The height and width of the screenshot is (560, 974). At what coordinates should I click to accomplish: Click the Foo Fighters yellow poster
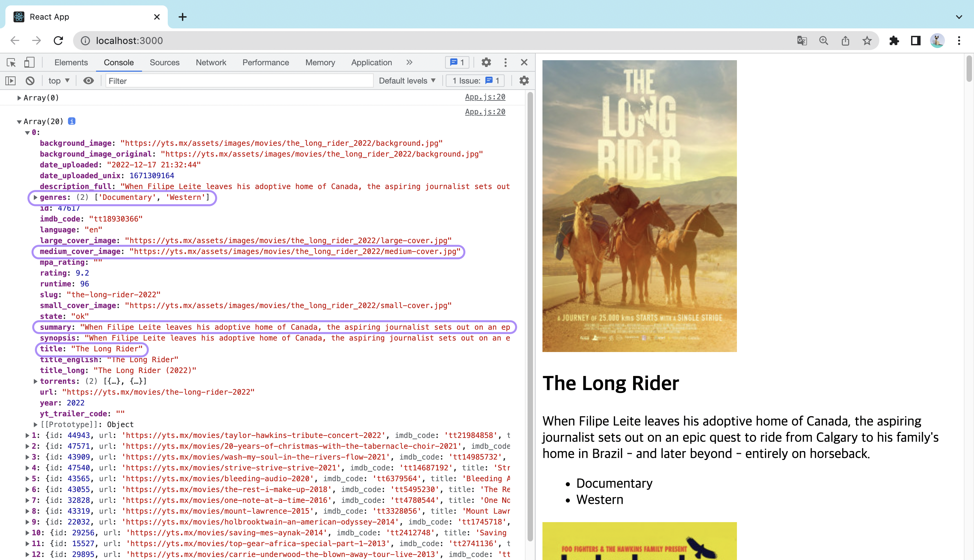[640, 541]
